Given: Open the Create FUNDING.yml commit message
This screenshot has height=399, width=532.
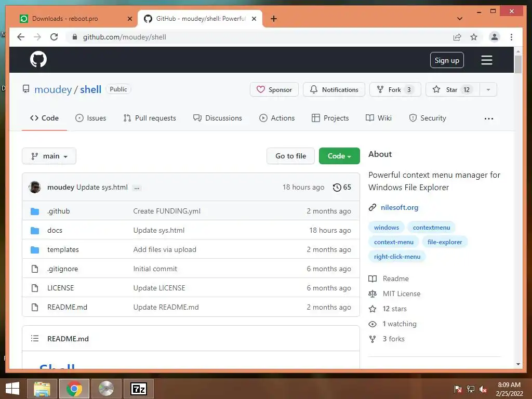Looking at the screenshot, I should [x=167, y=211].
